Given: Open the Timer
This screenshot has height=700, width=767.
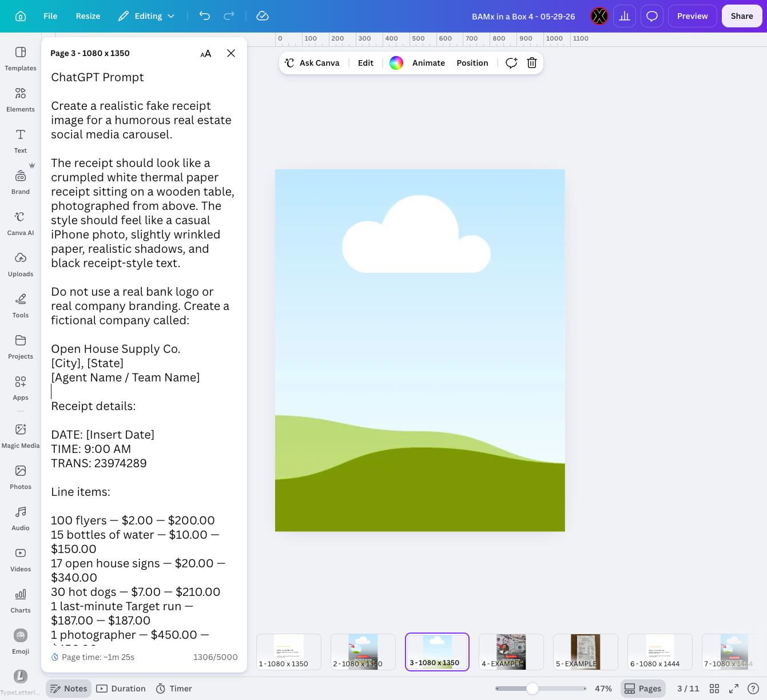Looking at the screenshot, I should pos(174,689).
